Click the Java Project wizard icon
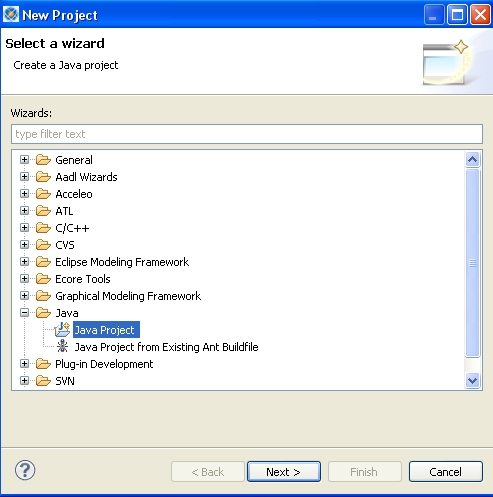 (x=62, y=330)
